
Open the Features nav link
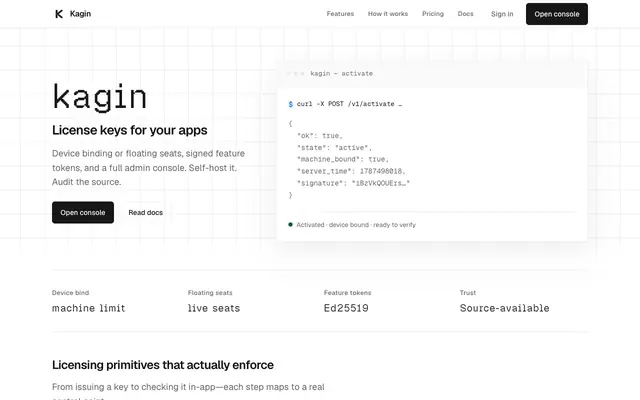coord(340,14)
